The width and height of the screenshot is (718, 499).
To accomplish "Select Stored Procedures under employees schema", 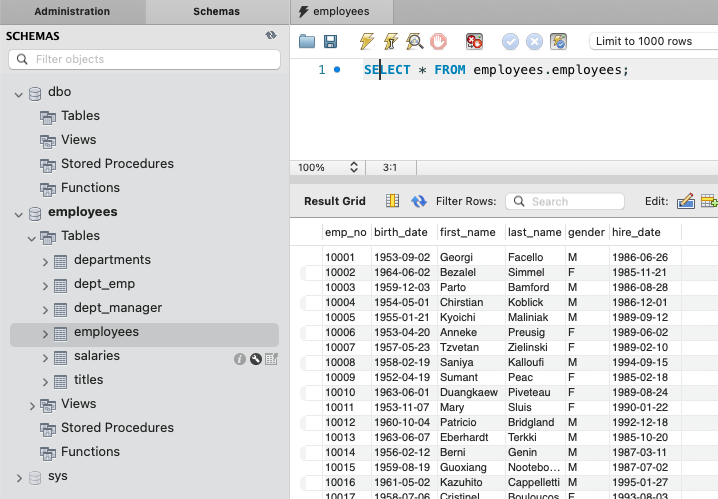I will (117, 428).
